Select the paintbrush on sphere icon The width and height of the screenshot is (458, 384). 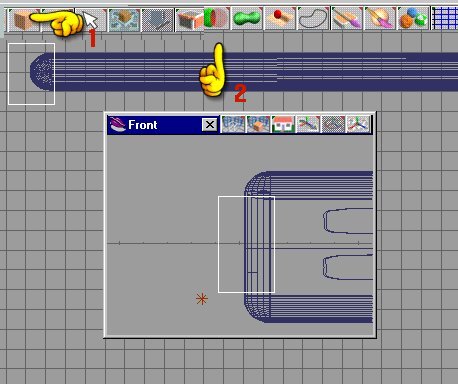(x=380, y=18)
